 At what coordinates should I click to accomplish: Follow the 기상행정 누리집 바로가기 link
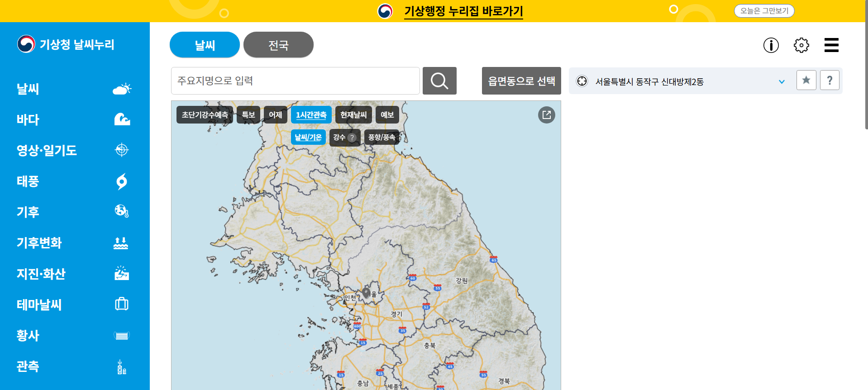pos(463,11)
